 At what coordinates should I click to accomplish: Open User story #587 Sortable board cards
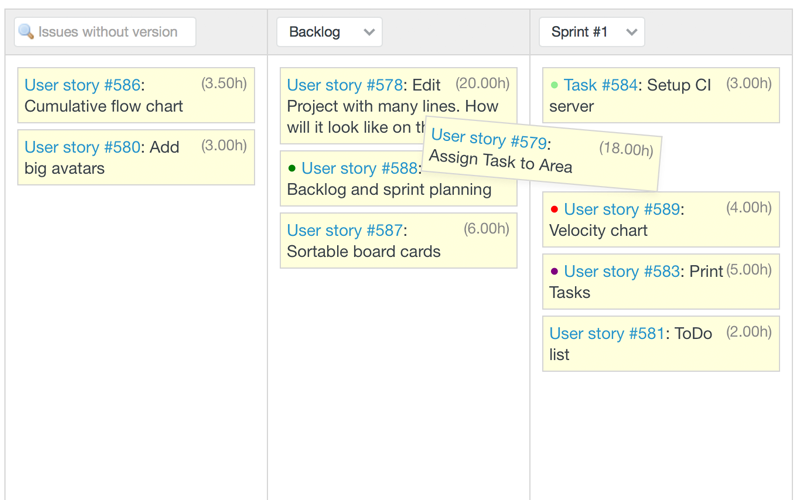click(346, 230)
